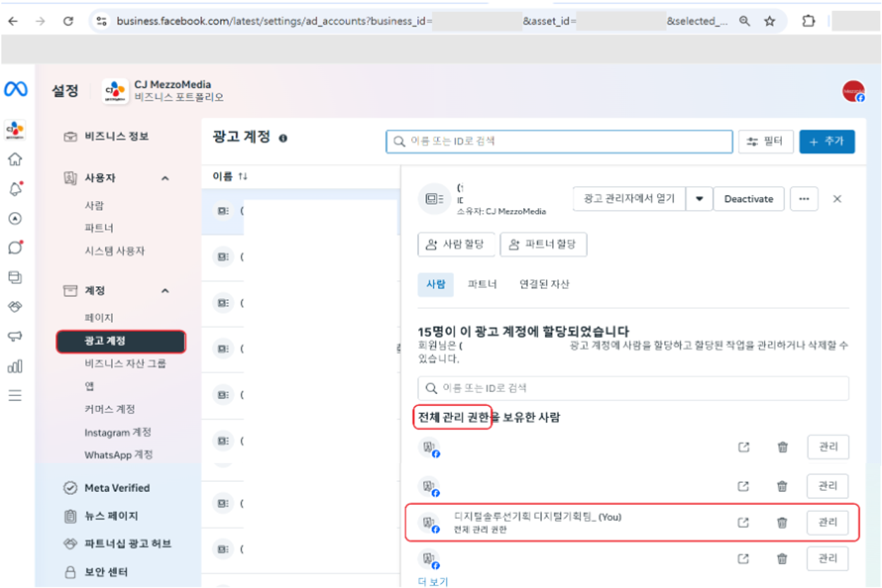Screen dimensions: 882x588
Task: Open the handshake partnership icon in left rail
Action: coord(15,307)
